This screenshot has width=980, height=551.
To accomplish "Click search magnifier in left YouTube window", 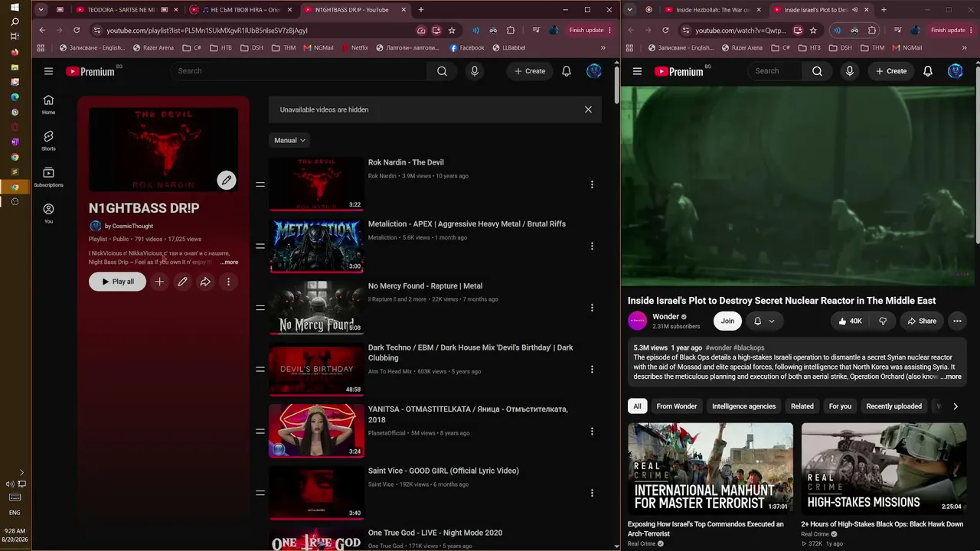I will [442, 71].
